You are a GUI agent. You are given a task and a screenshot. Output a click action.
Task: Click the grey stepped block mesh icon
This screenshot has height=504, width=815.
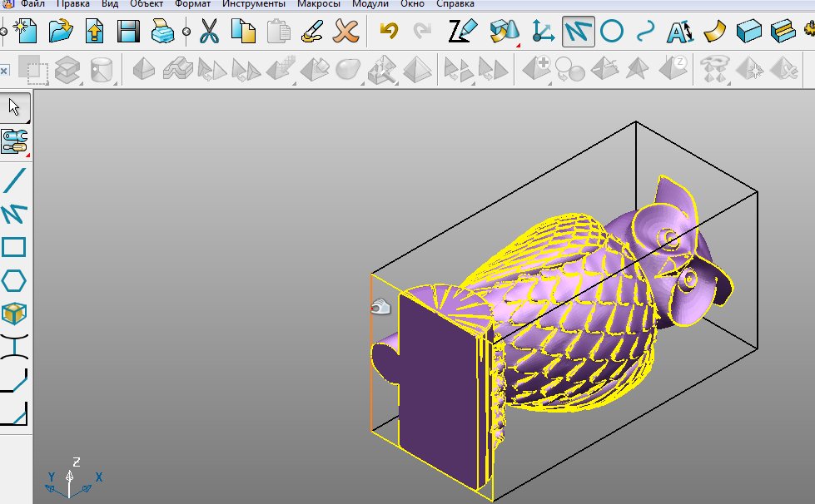coord(178,69)
